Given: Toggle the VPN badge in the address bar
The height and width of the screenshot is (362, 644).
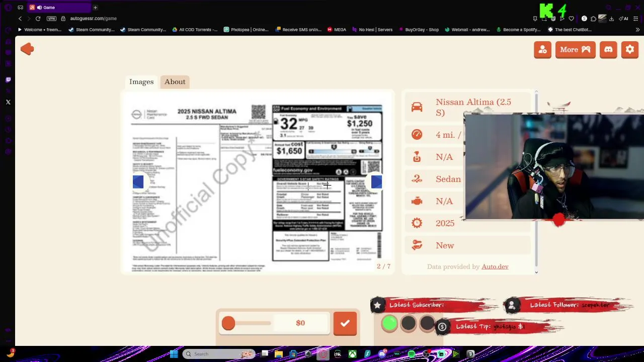Looking at the screenshot, I should pos(51,18).
